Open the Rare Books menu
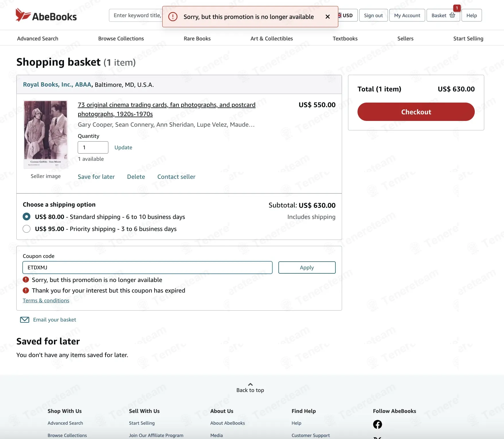504x439 pixels. coord(197,38)
